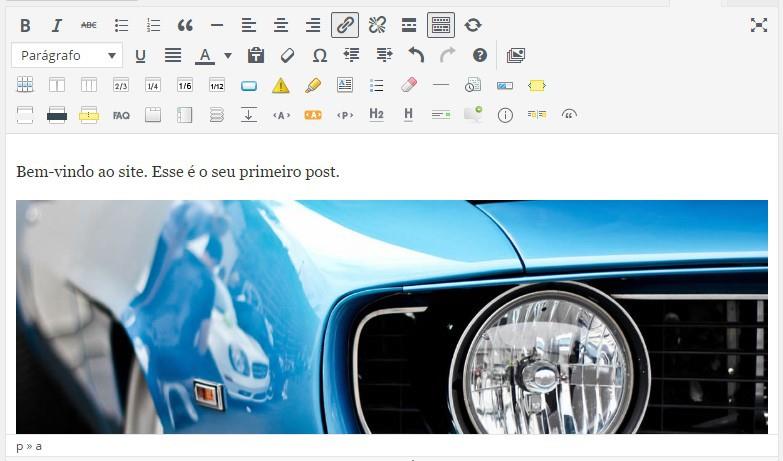Click the stacked layers icon
This screenshot has height=461, width=783.
coord(217,115)
